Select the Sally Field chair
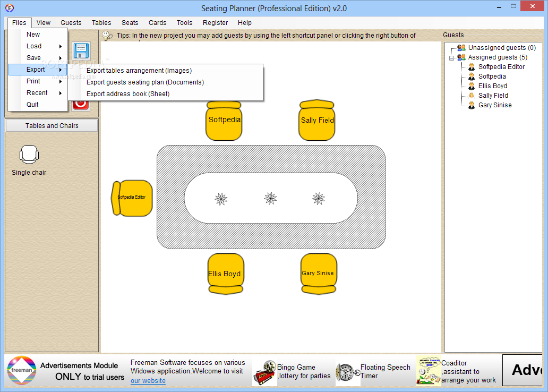The image size is (548, 392). click(317, 120)
